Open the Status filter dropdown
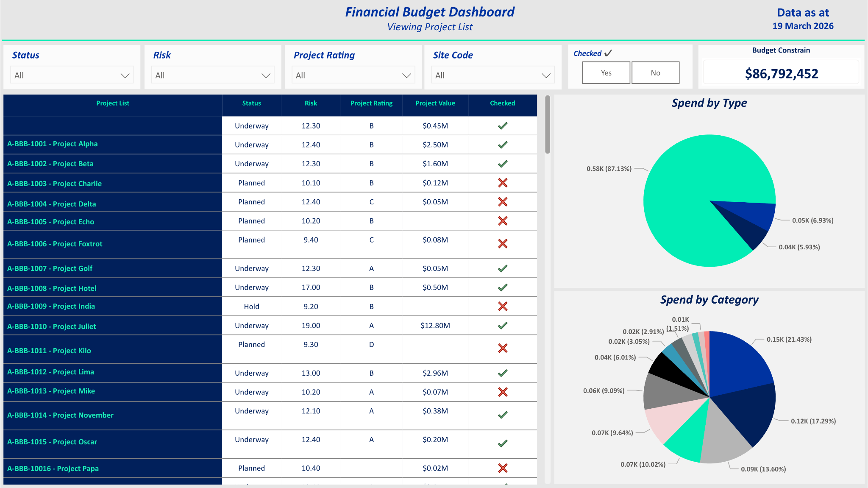This screenshot has width=868, height=488. (72, 75)
